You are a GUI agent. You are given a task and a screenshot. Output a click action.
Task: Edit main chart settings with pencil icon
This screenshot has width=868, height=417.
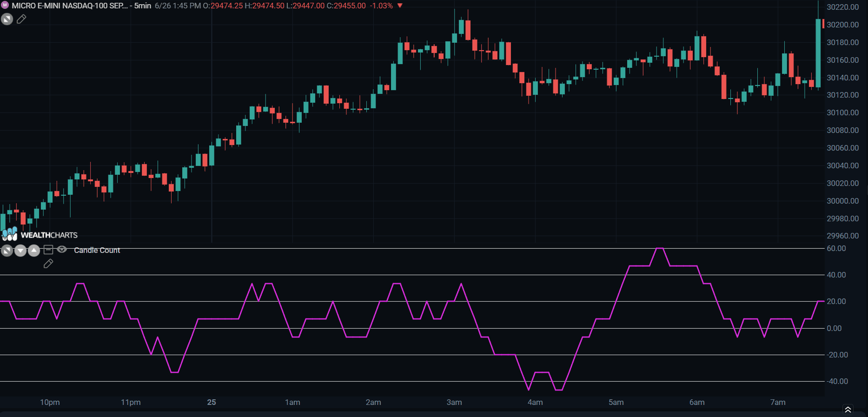(x=21, y=19)
